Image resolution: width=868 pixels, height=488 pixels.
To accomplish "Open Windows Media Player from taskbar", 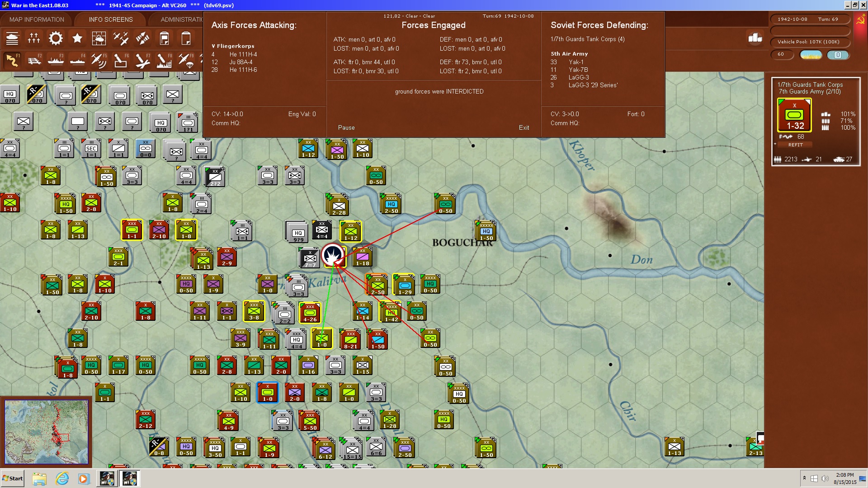I will tap(84, 479).
